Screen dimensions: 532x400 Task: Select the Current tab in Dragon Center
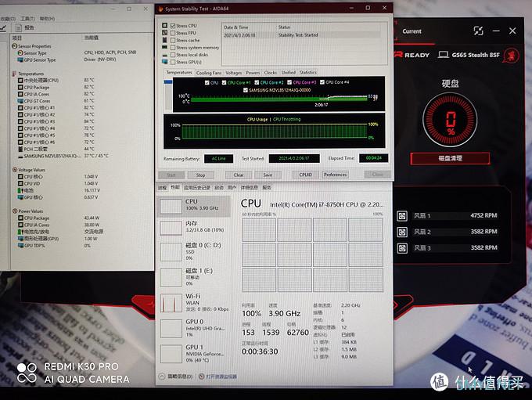tap(412, 31)
